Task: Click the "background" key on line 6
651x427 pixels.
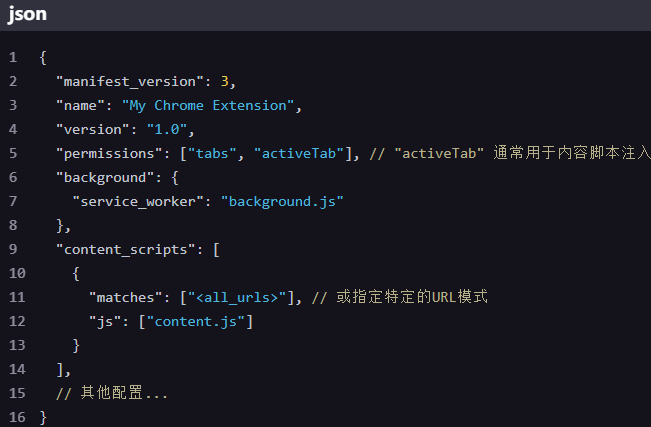Action: point(105,177)
